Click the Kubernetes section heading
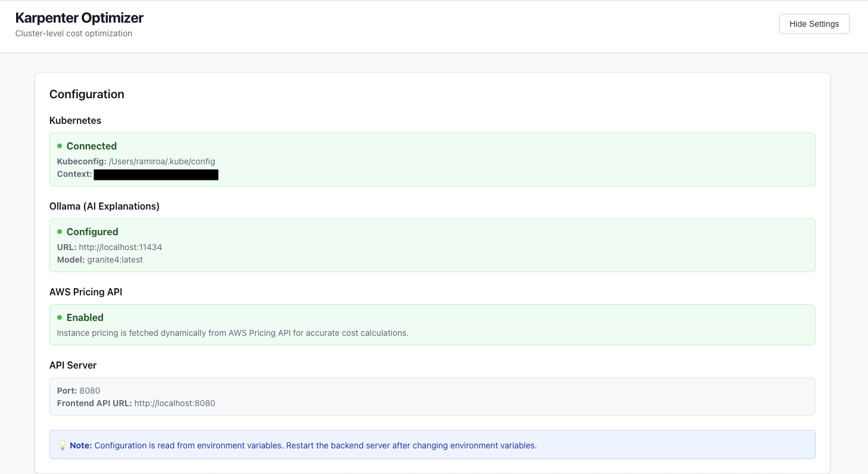Viewport: 868px width, 474px height. [75, 120]
